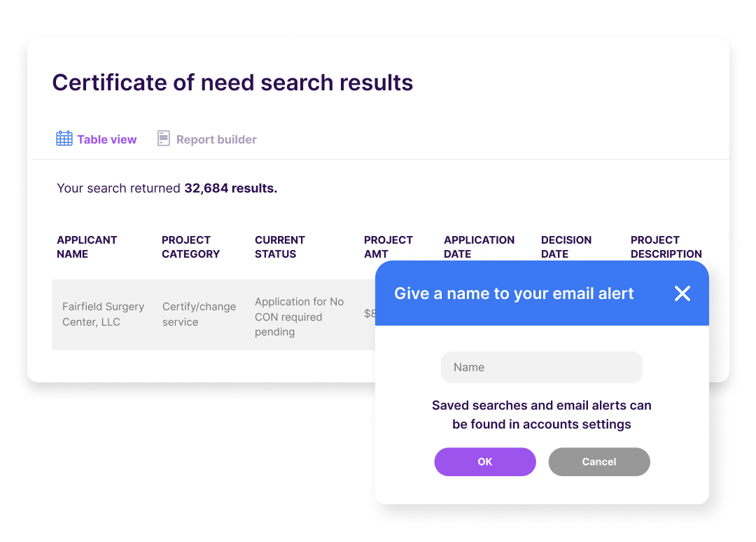Click the Certificate of need search results heading

click(x=232, y=83)
